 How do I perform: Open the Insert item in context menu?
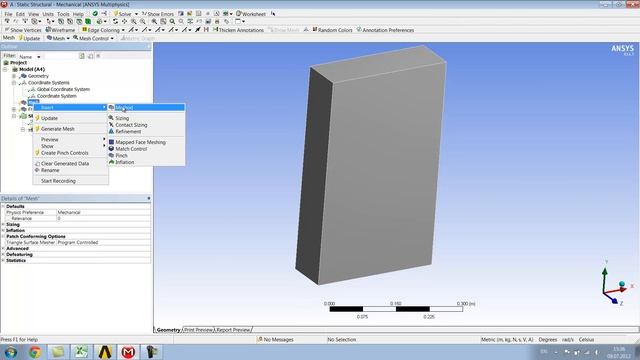pyautogui.click(x=70, y=107)
